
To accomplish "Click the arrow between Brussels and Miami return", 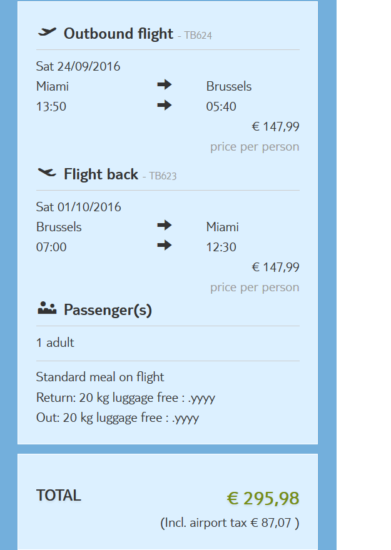I will [164, 225].
